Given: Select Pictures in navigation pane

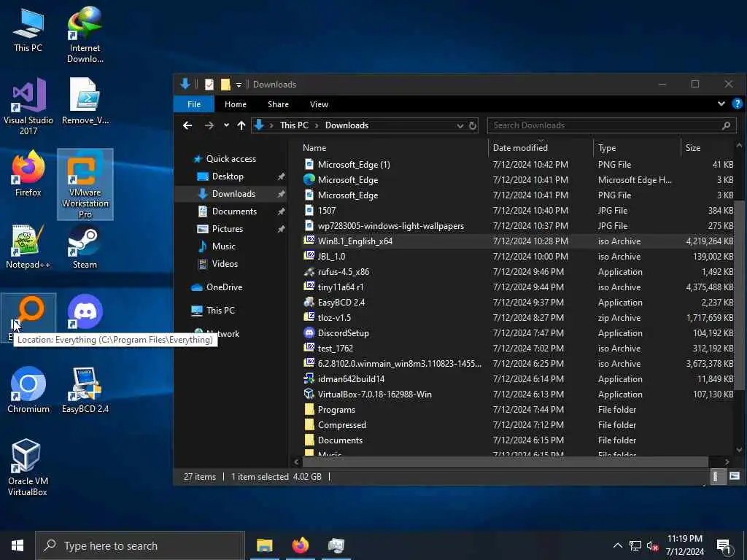Looking at the screenshot, I should [228, 228].
